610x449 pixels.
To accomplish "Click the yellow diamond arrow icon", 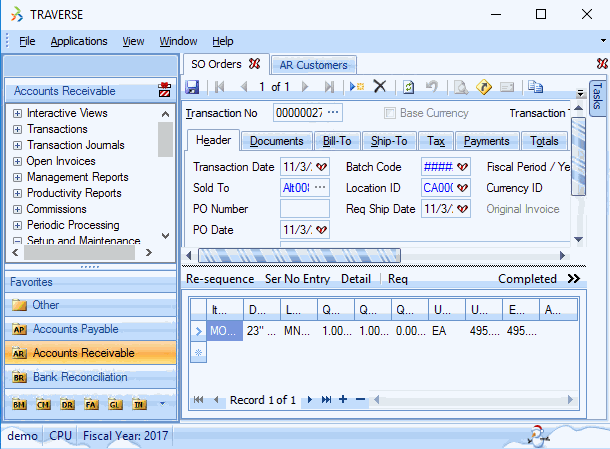I will 484,87.
